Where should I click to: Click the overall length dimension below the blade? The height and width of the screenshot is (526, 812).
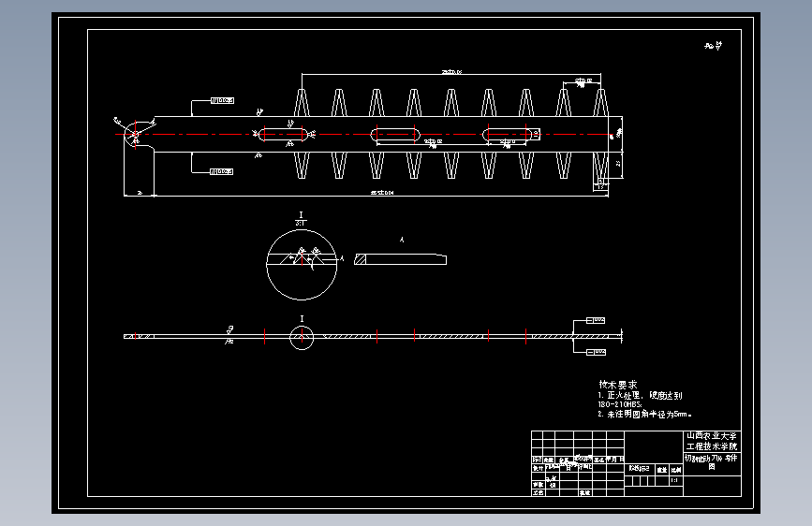pos(382,193)
